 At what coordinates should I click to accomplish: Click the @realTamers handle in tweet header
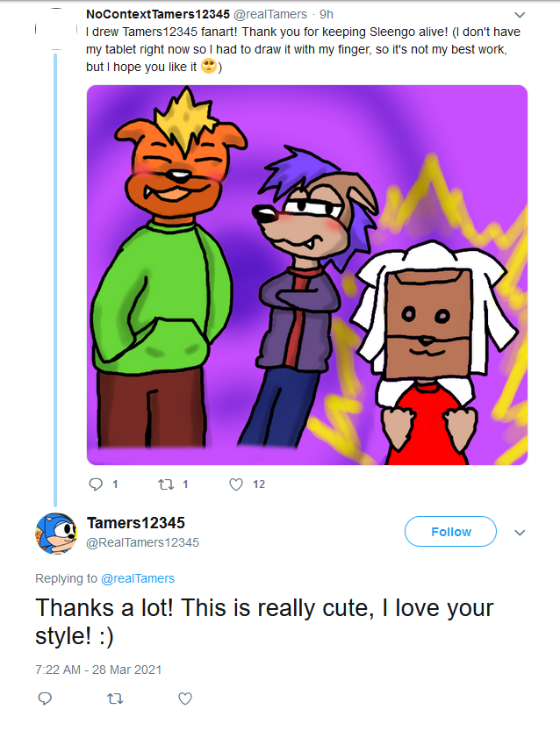(270, 14)
